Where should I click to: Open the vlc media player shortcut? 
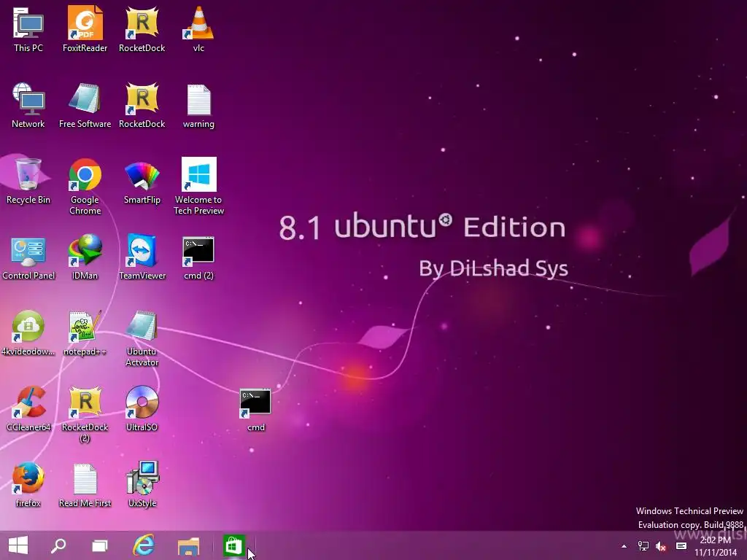[198, 29]
